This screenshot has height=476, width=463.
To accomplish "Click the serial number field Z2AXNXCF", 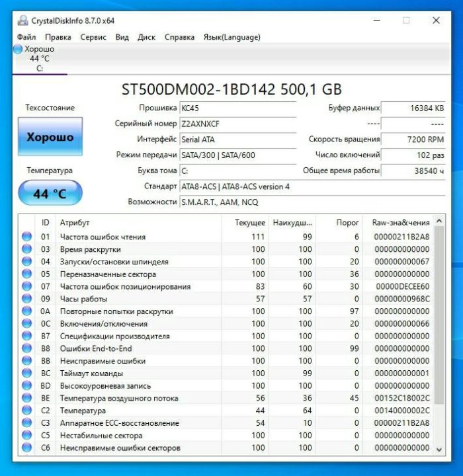I will coord(238,124).
